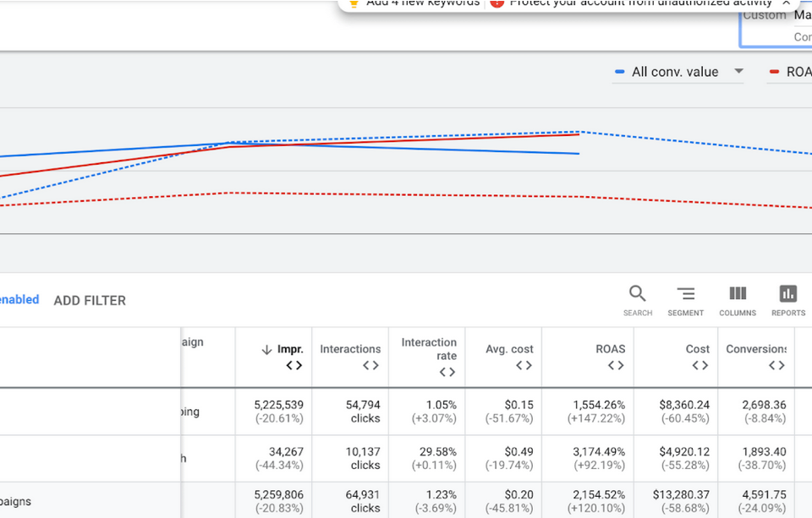Sort by Avg. cost column header
812x518 pixels.
click(509, 349)
